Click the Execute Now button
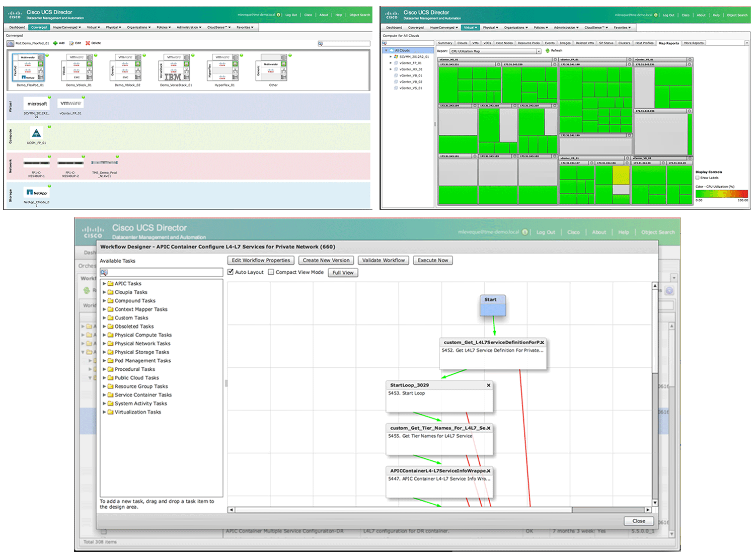Screen dimensions: 755x560 [433, 260]
